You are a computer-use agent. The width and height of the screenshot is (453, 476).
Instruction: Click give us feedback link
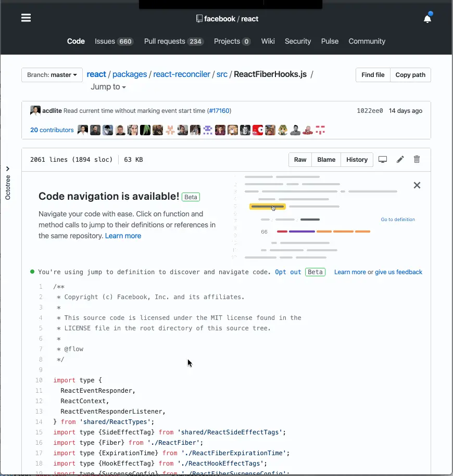399,272
